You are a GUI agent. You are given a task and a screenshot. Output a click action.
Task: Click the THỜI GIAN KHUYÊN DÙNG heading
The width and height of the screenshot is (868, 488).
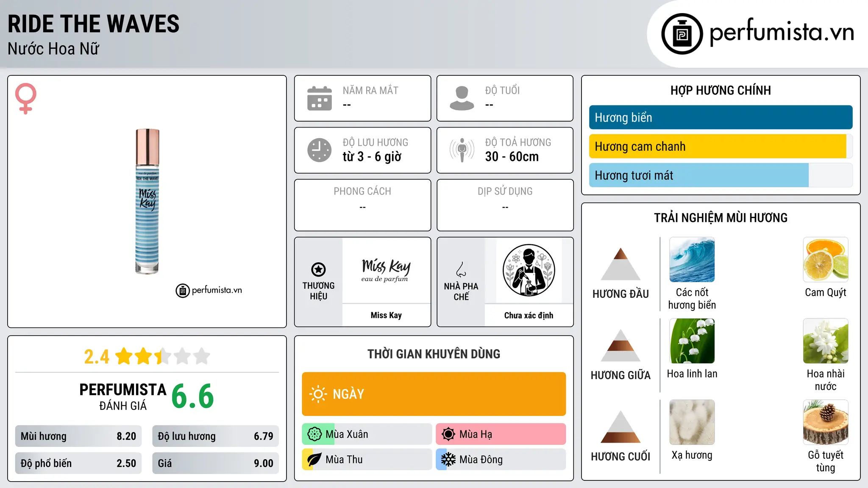[x=434, y=354]
